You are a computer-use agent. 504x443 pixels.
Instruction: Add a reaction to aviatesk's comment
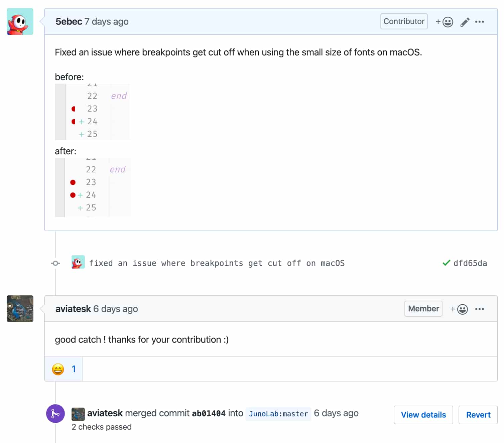(x=459, y=309)
